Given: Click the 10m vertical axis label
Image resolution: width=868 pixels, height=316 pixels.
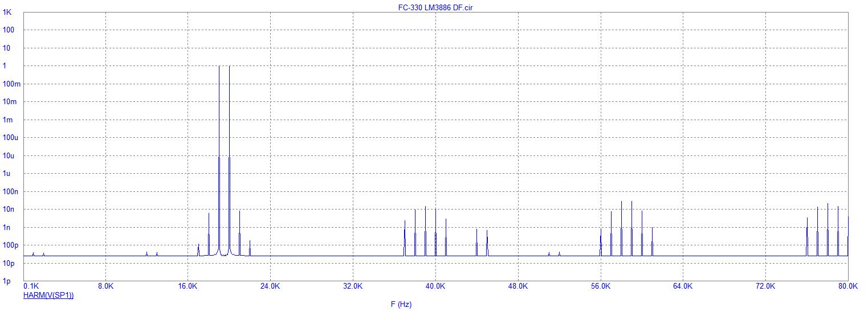Looking at the screenshot, I should click(x=10, y=102).
